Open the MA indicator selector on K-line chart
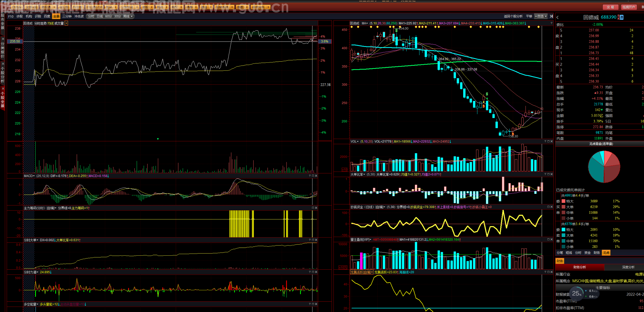This screenshot has height=312, width=644. click(364, 23)
